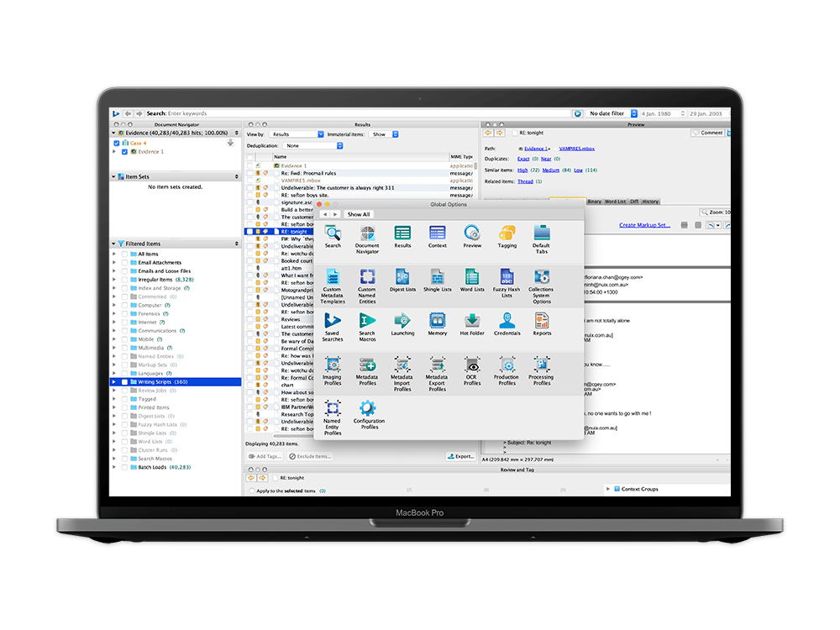The height and width of the screenshot is (630, 840).
Task: Click the Create Markup Set link
Action: 644,225
